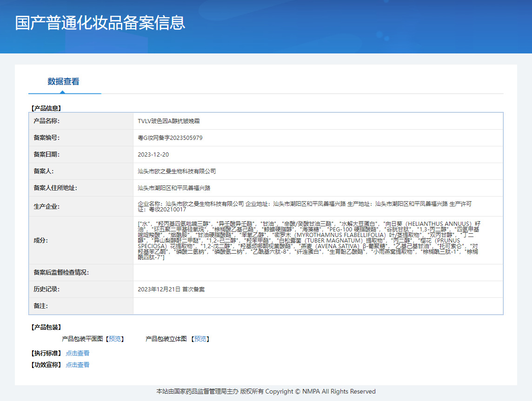Click 点击查看 next to 执行标准
This screenshot has height=401, width=532.
coord(77,354)
